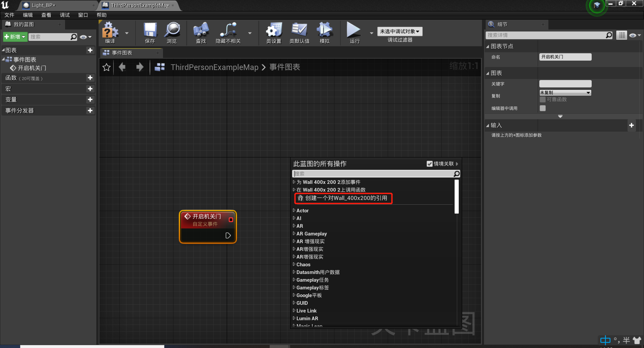Open the 新增 add new dropdown
The image size is (644, 348).
point(15,37)
